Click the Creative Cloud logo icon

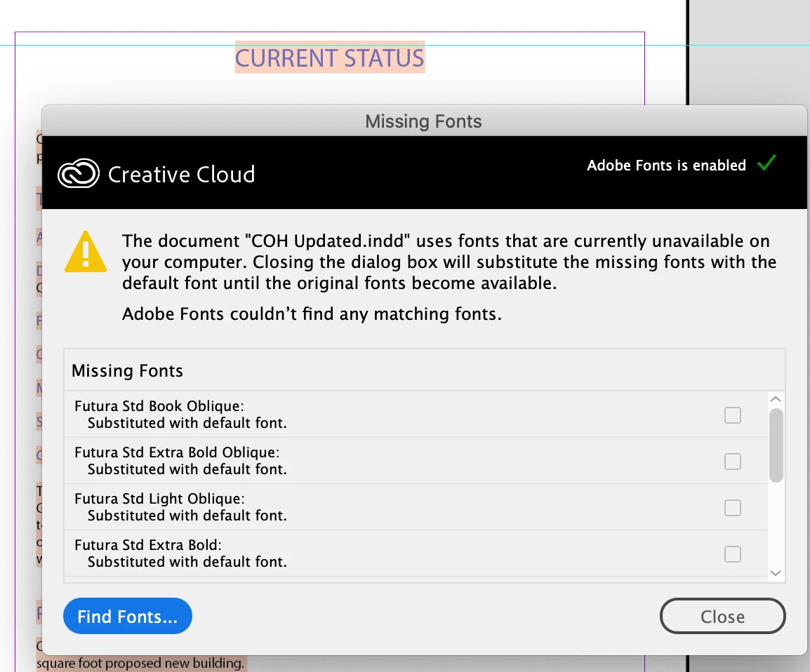coord(79,173)
